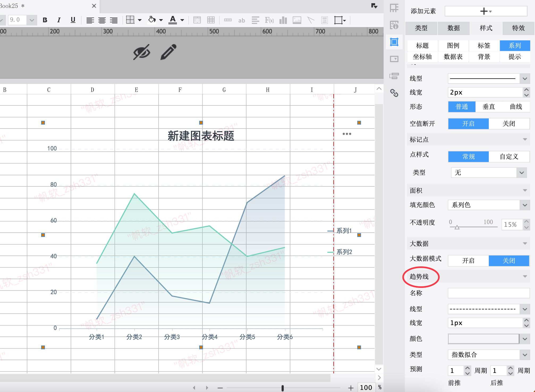Open the cell attributes sidebar panel
Viewport: 535px width, 392px height.
tap(394, 25)
